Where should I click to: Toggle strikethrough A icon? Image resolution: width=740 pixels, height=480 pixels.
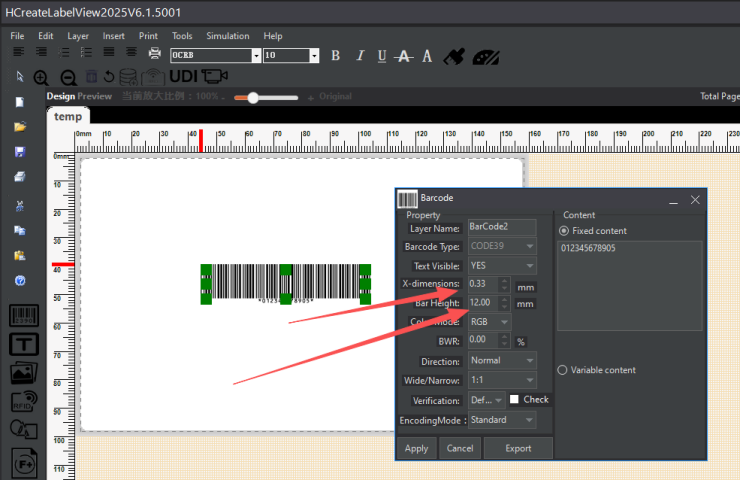[x=404, y=56]
